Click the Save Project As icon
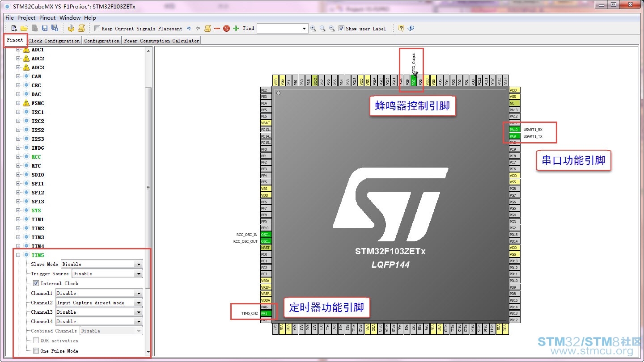Image resolution: width=644 pixels, height=362 pixels. (55, 28)
